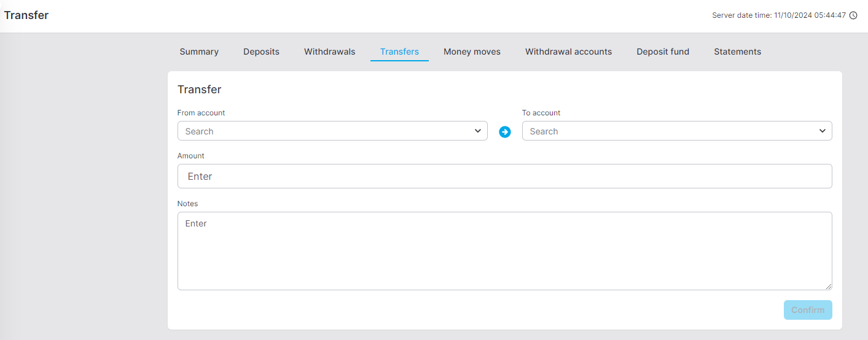
Task: Focus the Amount input field
Action: tap(505, 176)
